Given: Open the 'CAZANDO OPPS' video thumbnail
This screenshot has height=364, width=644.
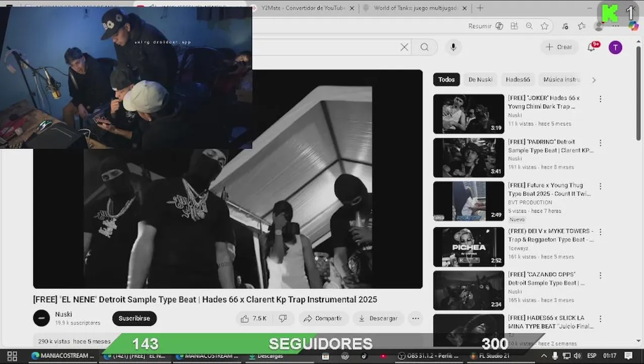Looking at the screenshot, I should pos(469,290).
